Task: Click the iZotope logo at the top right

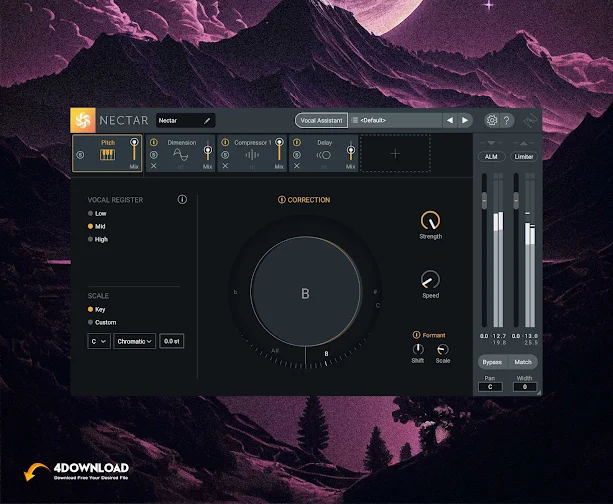Action: [531, 120]
